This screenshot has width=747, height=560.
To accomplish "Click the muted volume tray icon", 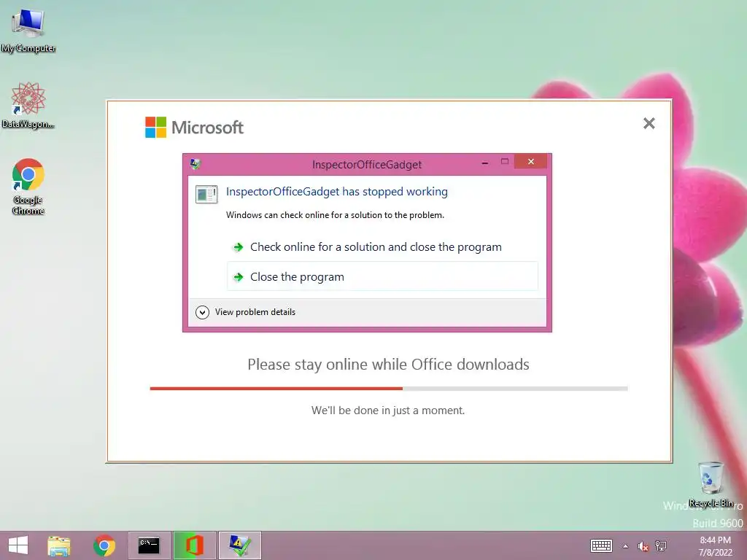I will (643, 546).
